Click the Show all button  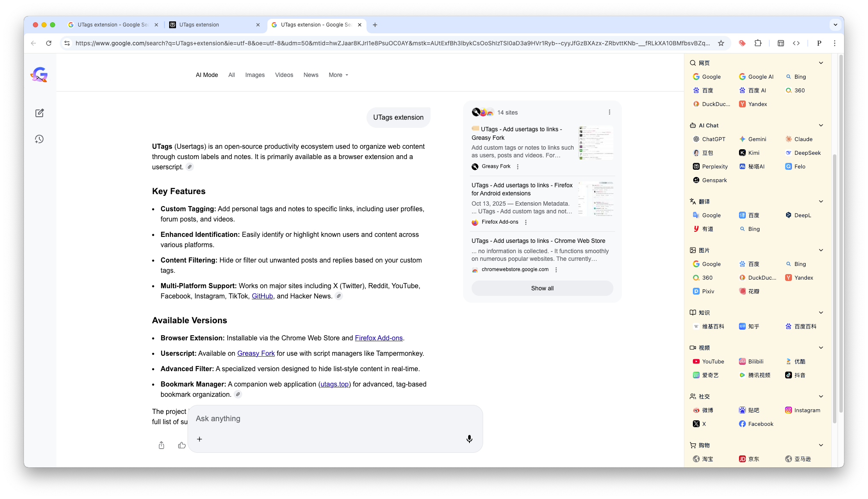coord(542,288)
